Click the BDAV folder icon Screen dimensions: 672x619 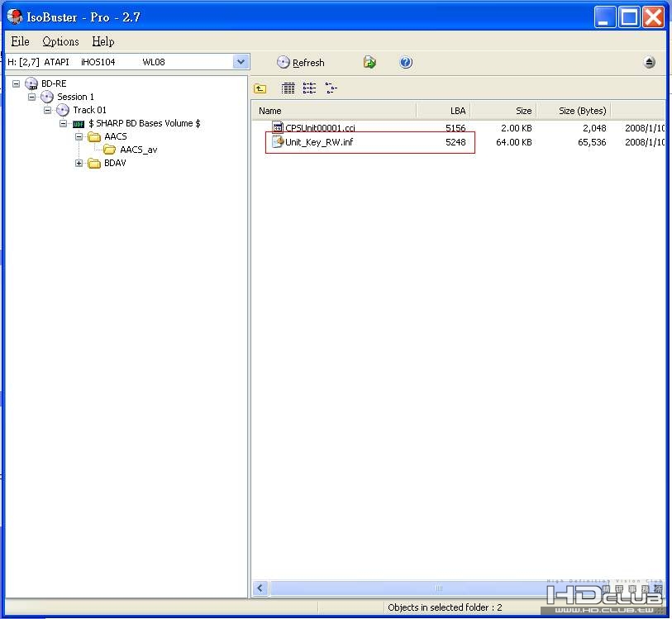94,163
